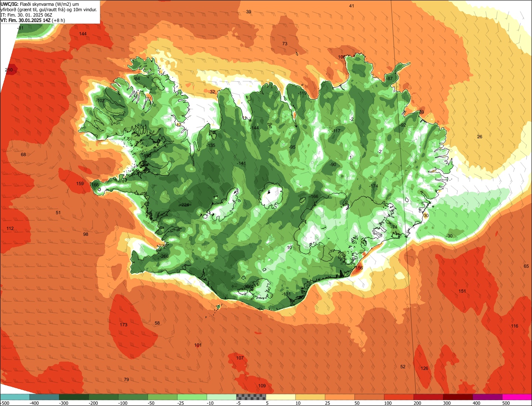Click the initial time line 'IT: Fim. 30. 01. 2025 06Z'
Screen dimensions: 532x406
point(27,15)
